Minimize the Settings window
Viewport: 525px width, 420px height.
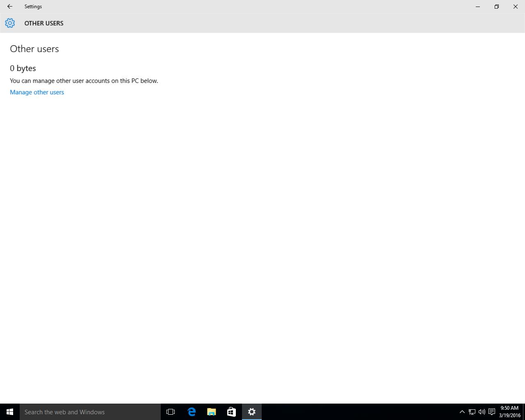[478, 7]
